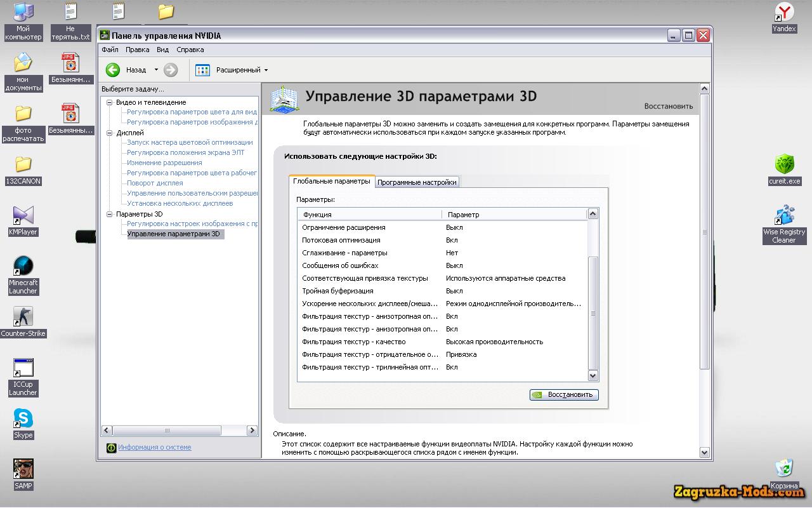Click the Высокая производительность value
812x508 pixels.
pos(495,342)
